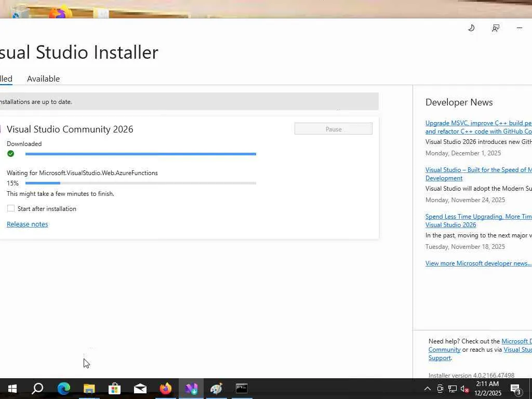Switch to the Available tab
The width and height of the screenshot is (532, 399).
coord(44,79)
